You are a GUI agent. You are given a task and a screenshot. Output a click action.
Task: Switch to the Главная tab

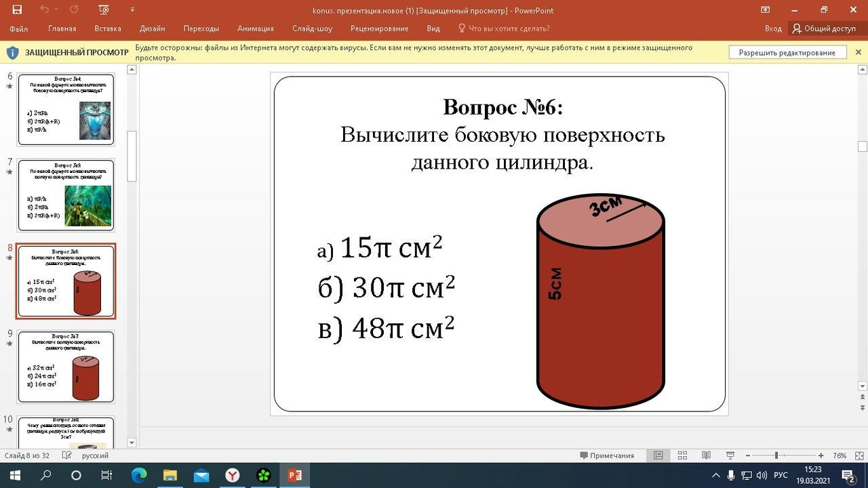[62, 28]
